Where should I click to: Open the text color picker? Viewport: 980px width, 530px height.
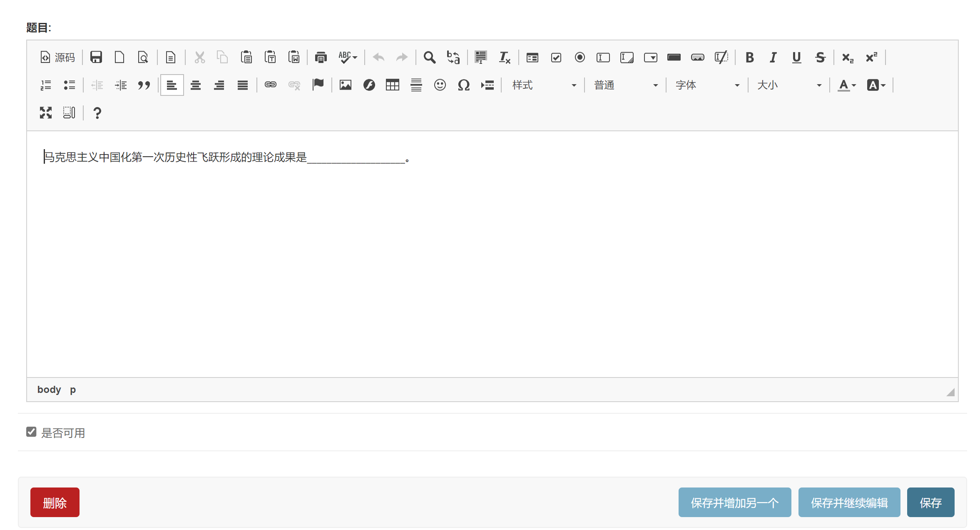847,85
